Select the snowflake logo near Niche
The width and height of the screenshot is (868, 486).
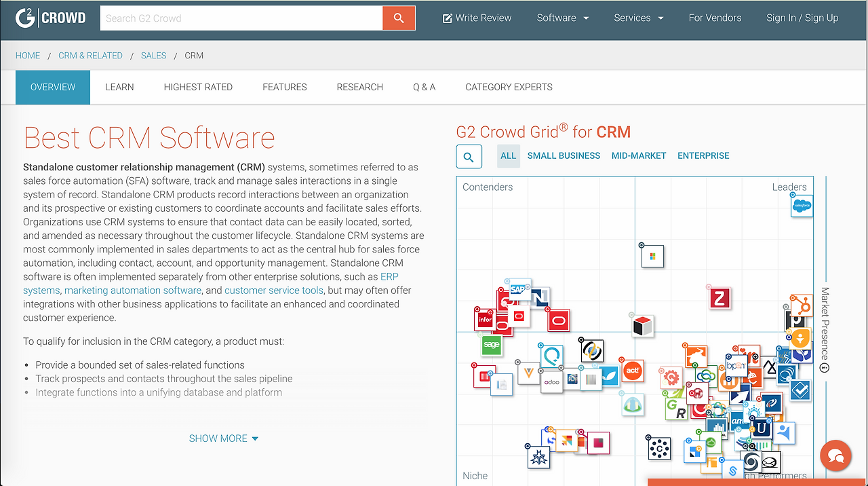[538, 457]
